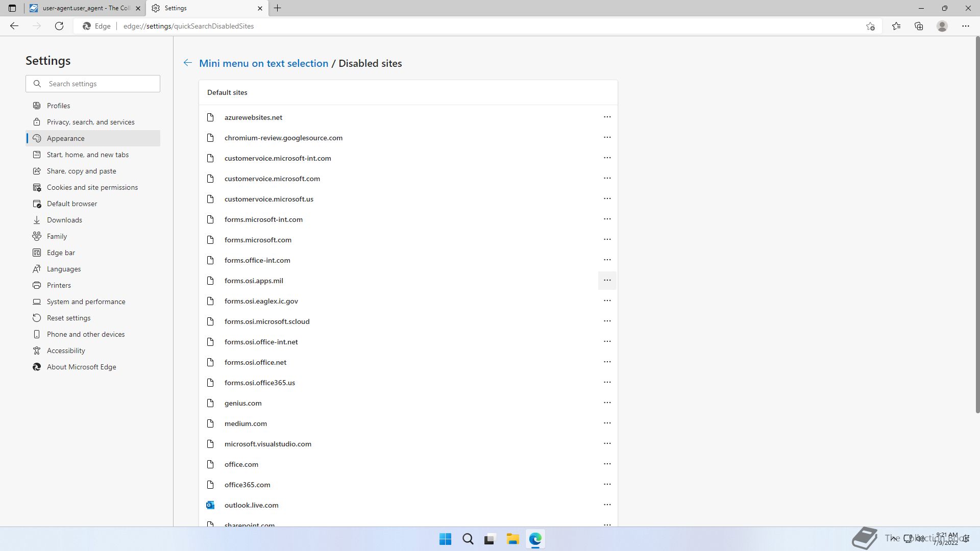Image resolution: width=980 pixels, height=551 pixels.
Task: Open more actions for chromium-review.googlesource.com
Action: [x=607, y=137]
